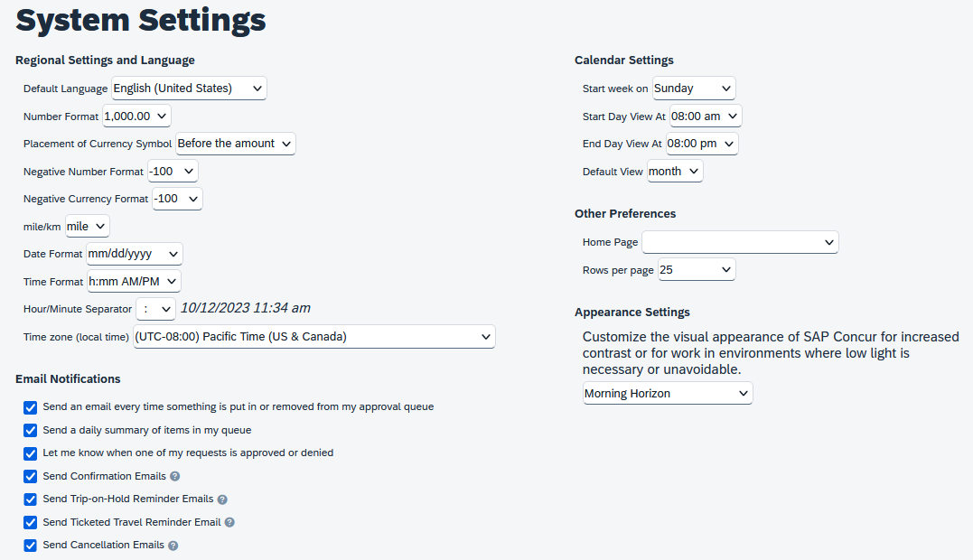Image resolution: width=973 pixels, height=560 pixels.
Task: Click the Calendar Settings heading
Action: 623,61
